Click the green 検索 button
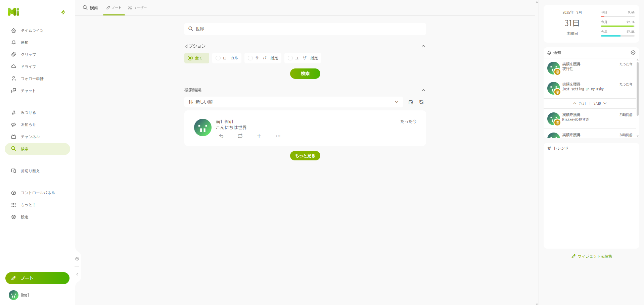644x305 pixels. click(x=305, y=73)
